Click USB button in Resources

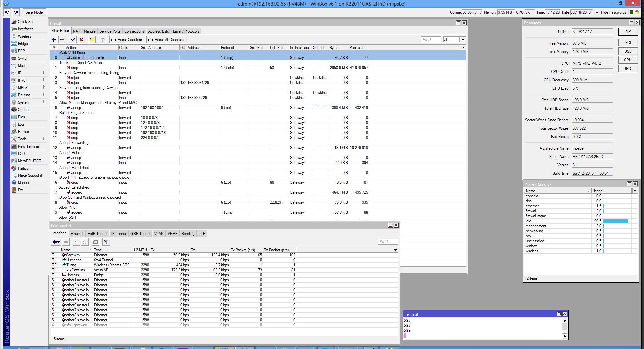tap(628, 51)
